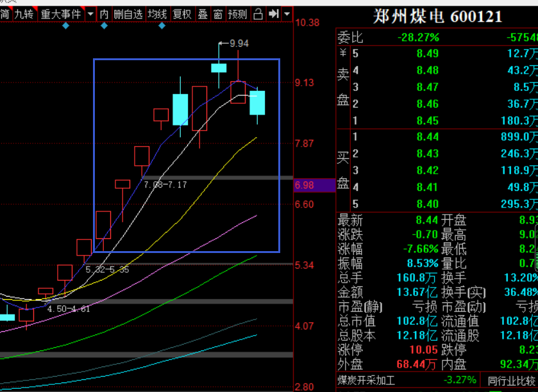Click the arrow-to-bar icon beside the lock
The height and width of the screenshot is (392, 538).
pyautogui.click(x=274, y=14)
